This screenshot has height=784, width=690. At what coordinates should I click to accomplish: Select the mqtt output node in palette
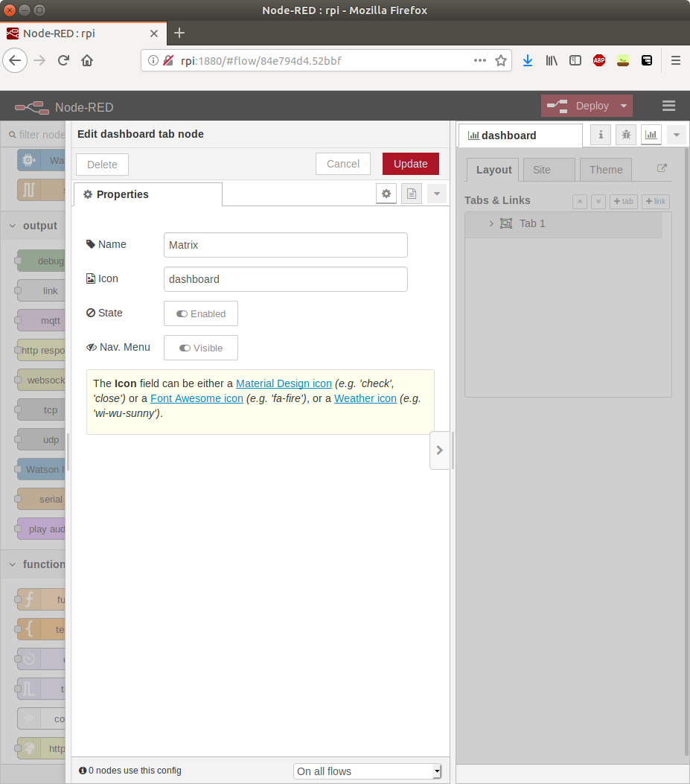pos(41,320)
